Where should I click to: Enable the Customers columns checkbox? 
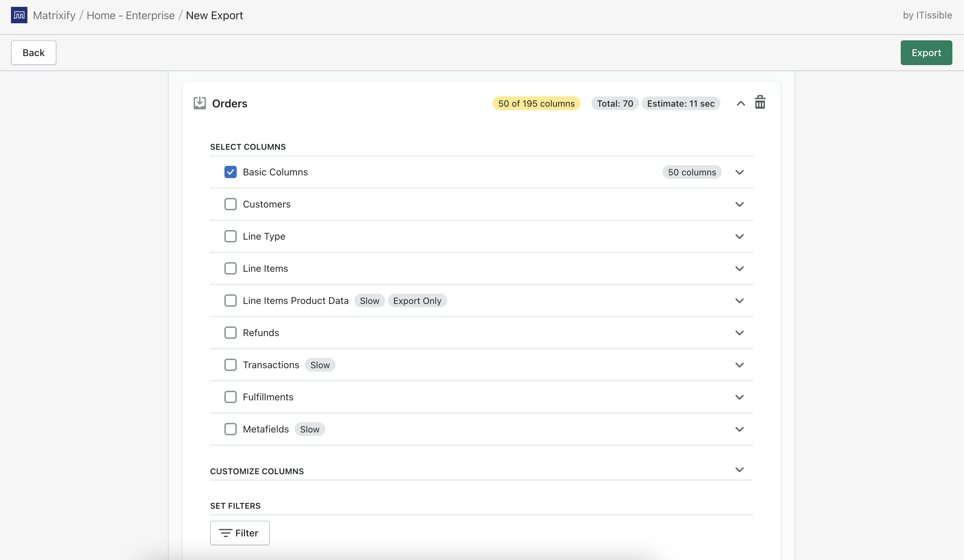(x=230, y=204)
